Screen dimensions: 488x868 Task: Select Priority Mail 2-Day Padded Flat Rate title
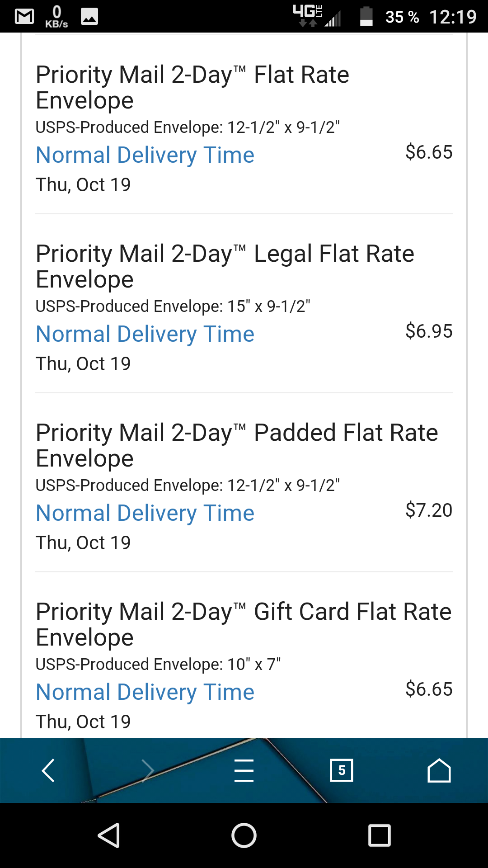[237, 445]
